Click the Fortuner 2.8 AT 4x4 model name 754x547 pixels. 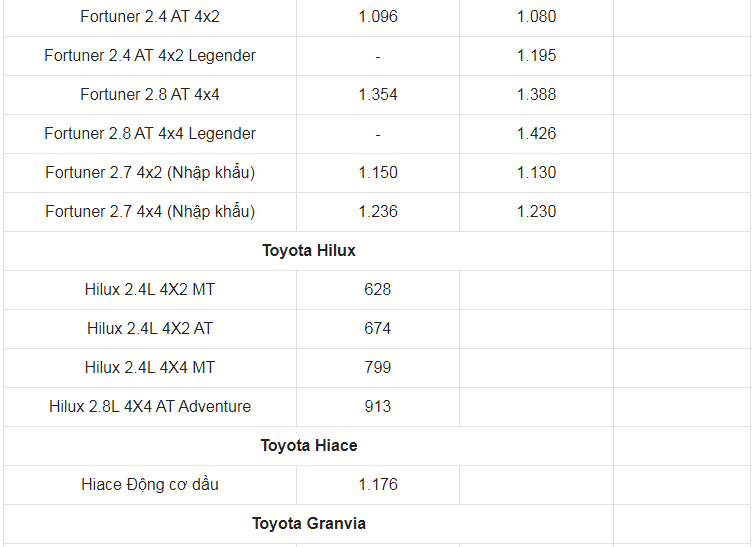pos(150,94)
